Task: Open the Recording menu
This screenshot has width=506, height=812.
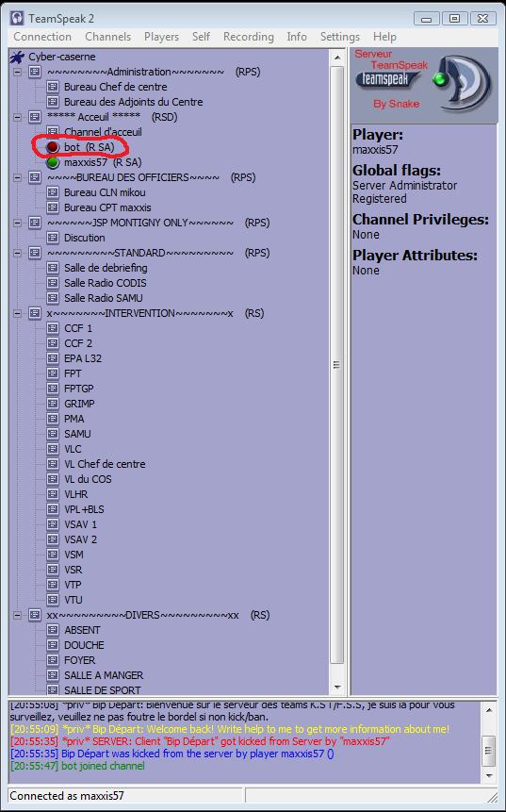Action: 249,37
